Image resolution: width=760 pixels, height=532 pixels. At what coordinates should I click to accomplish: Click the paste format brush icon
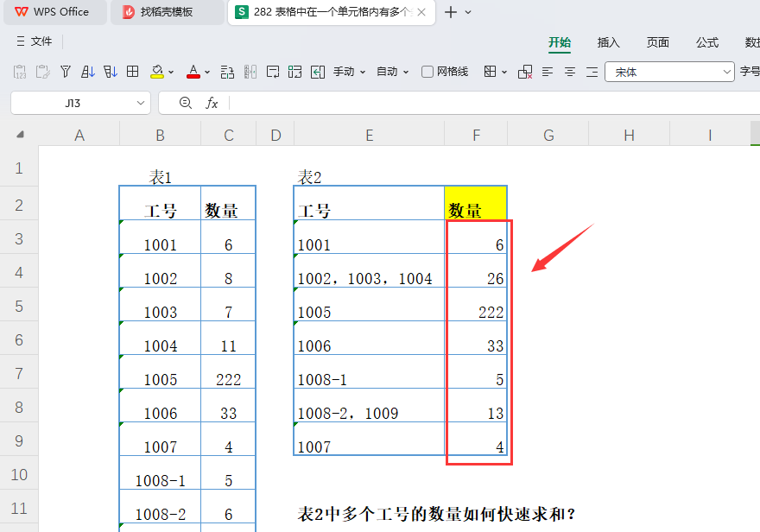tap(42, 73)
